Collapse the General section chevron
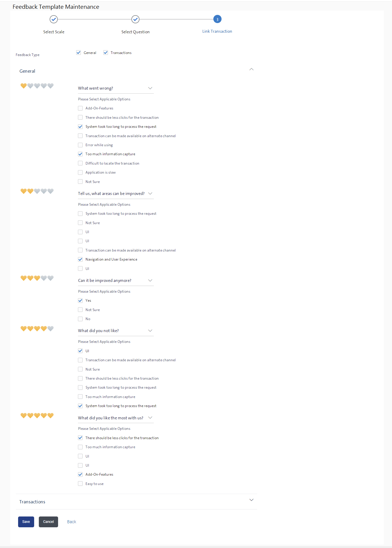Screen dimensions: 392x548 point(251,69)
